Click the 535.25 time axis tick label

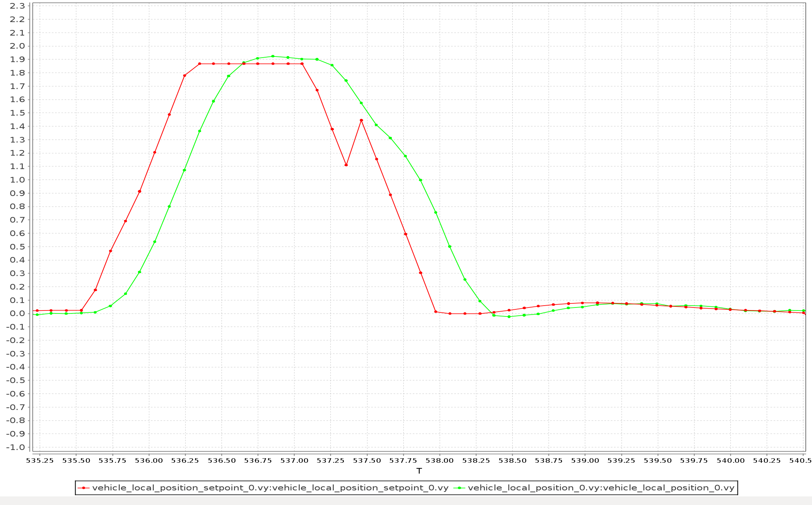coord(40,461)
